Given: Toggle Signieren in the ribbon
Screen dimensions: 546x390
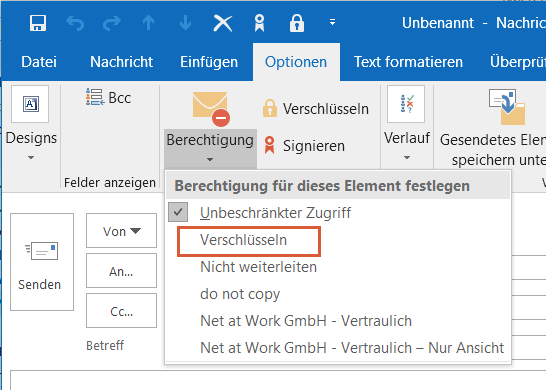Looking at the screenshot, I should (304, 146).
